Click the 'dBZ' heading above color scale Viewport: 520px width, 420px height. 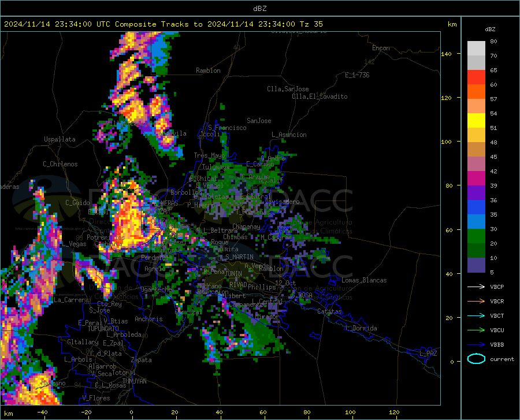click(x=490, y=29)
